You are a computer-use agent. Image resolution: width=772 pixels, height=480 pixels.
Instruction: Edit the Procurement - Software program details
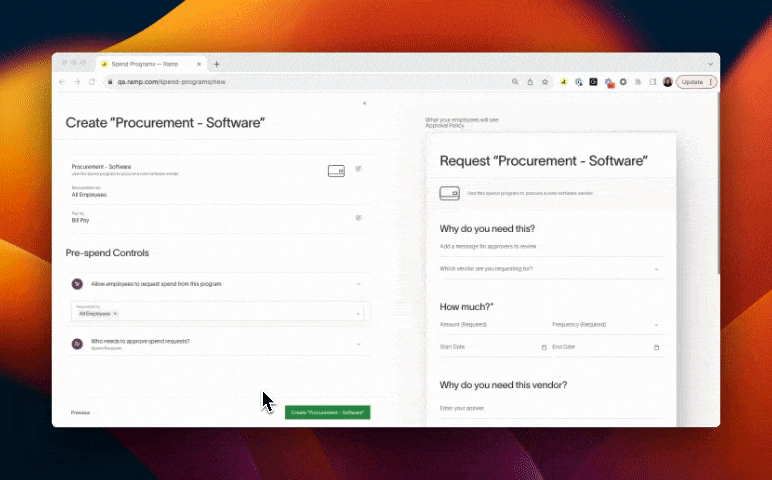[x=358, y=169]
